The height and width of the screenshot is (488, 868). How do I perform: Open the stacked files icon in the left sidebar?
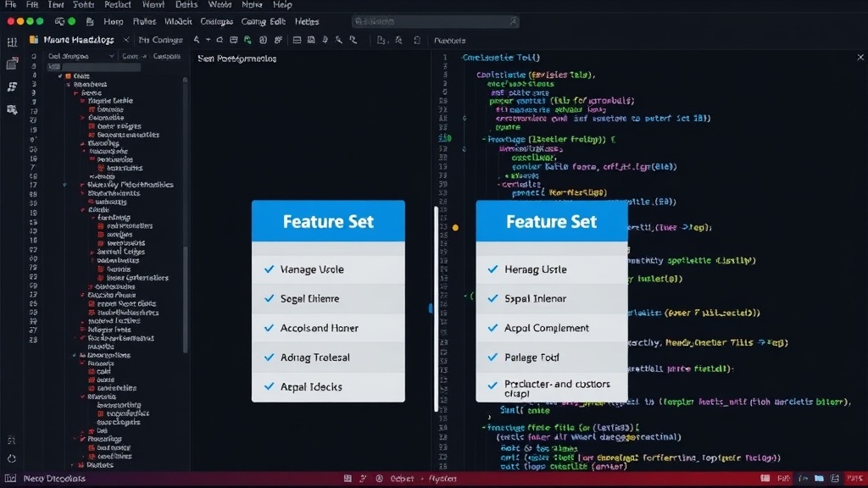(12, 64)
